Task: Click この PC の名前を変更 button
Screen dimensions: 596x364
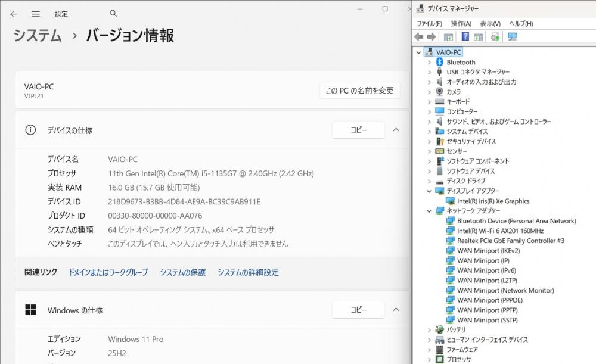Action: (x=359, y=91)
